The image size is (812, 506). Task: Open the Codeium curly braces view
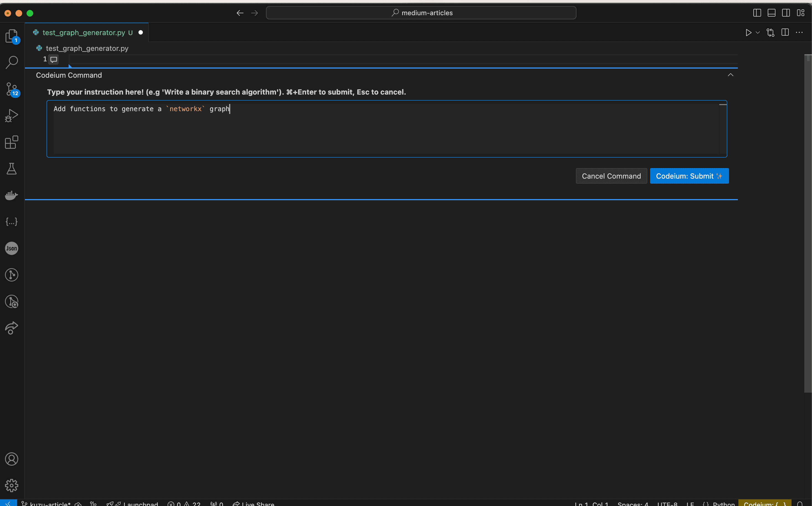12,221
